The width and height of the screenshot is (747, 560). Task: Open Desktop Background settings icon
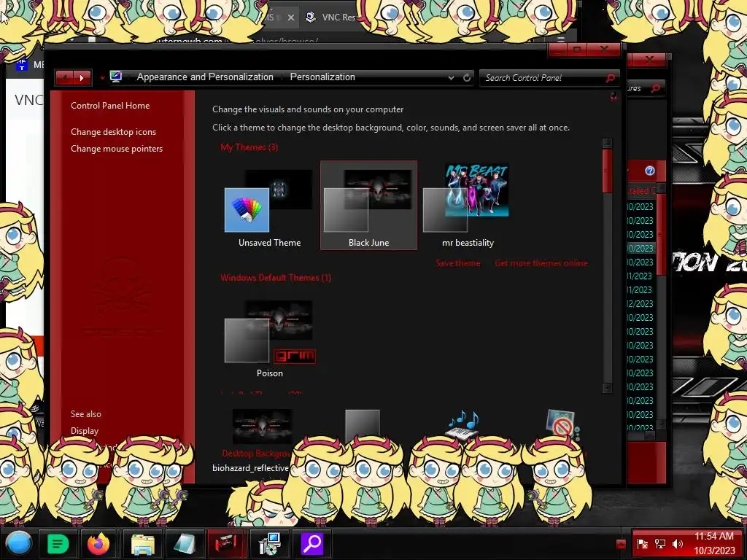tap(262, 426)
